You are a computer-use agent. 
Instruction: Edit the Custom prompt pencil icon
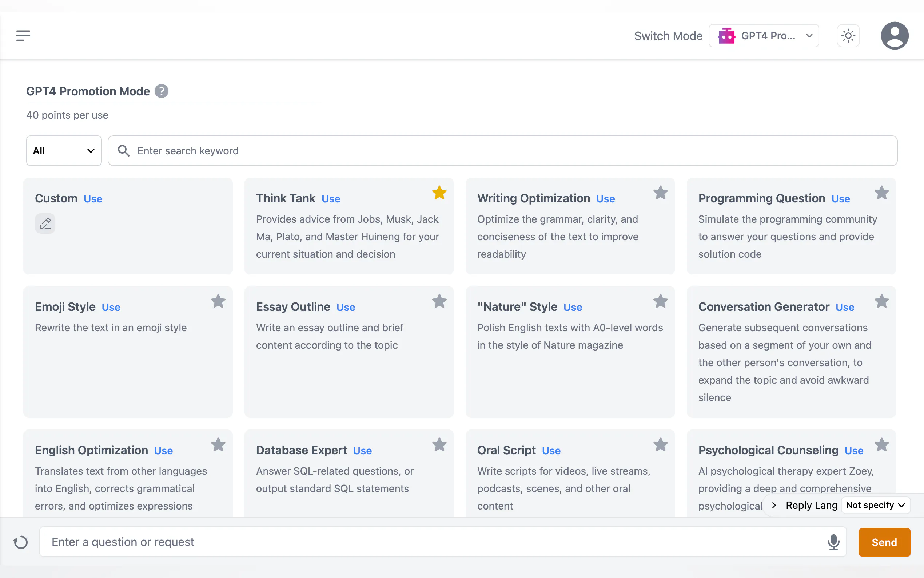pyautogui.click(x=45, y=223)
